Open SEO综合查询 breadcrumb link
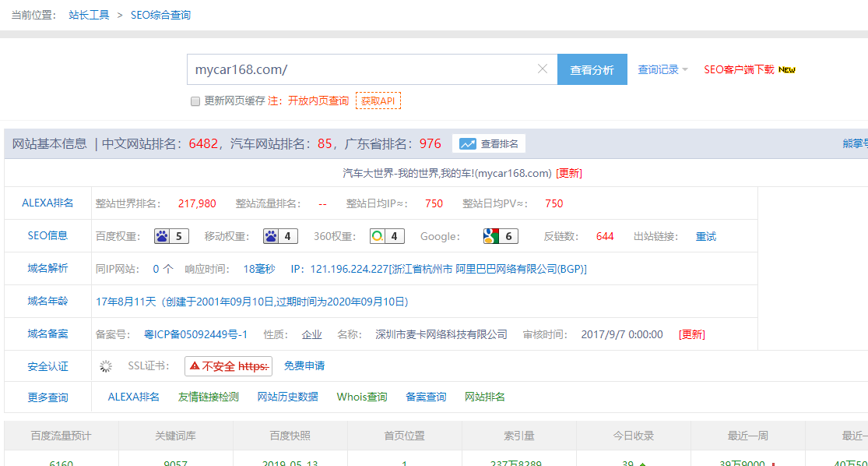 (x=160, y=15)
